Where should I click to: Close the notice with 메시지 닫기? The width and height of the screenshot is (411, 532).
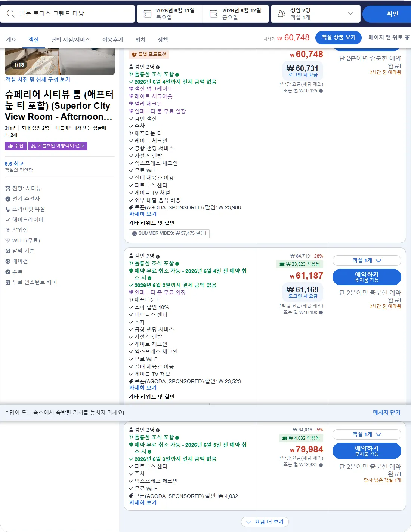(386, 412)
